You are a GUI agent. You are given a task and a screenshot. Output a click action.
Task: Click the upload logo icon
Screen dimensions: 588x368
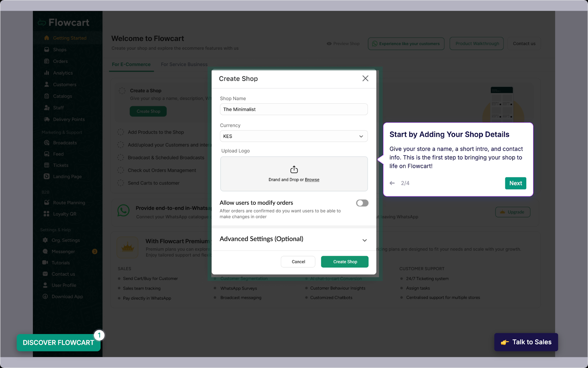[x=294, y=169]
